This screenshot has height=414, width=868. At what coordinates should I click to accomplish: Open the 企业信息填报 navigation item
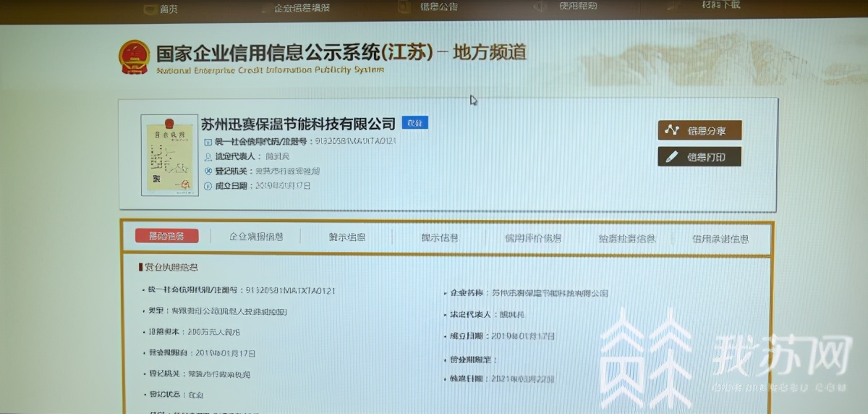[x=302, y=8]
